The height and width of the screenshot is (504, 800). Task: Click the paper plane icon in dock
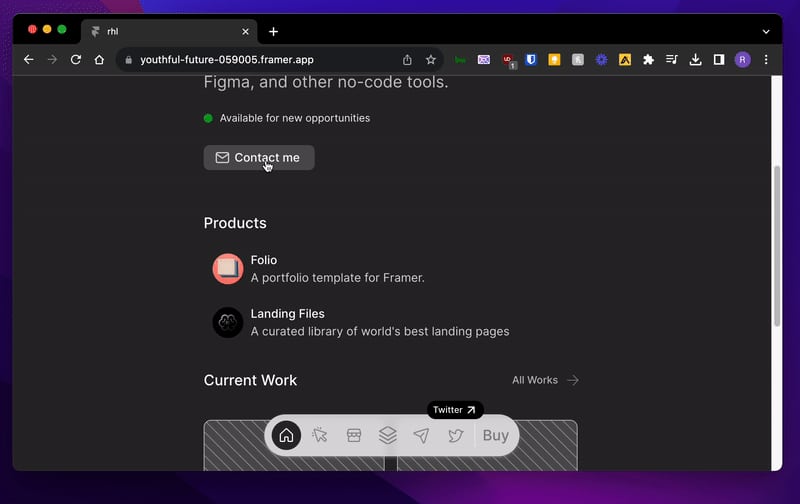click(421, 435)
